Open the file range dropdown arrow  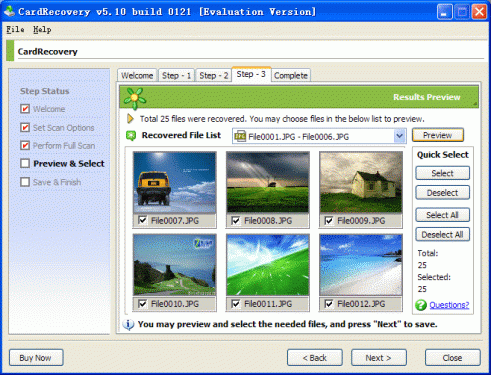[399, 136]
